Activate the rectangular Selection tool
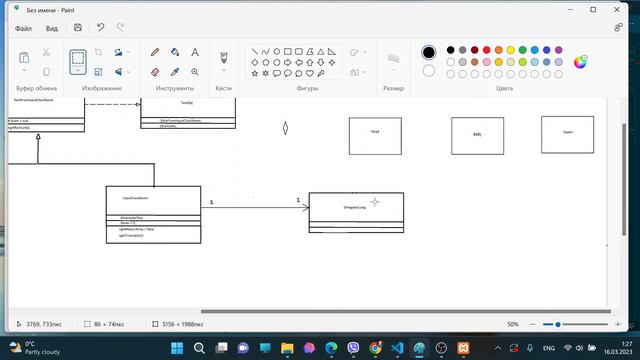 [78, 59]
